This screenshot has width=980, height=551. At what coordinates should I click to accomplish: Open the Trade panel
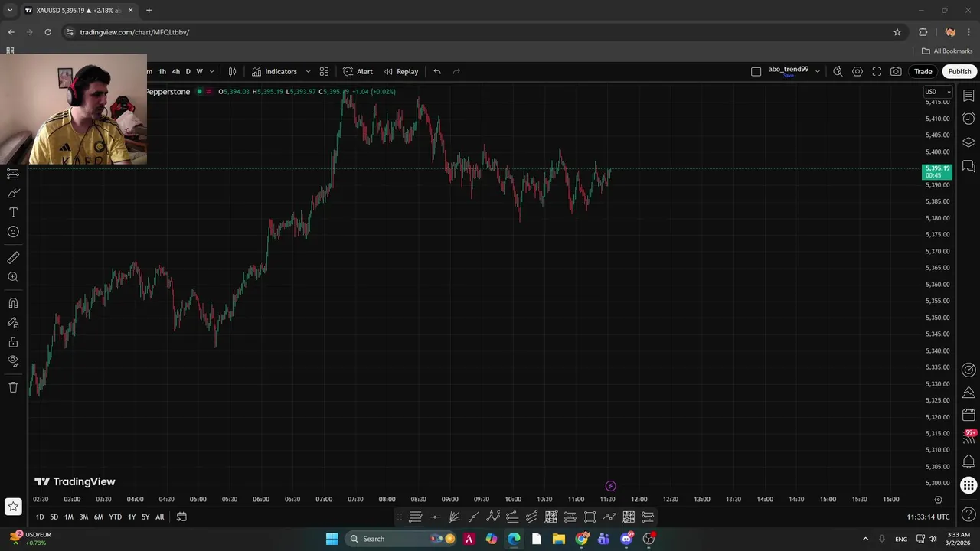tap(923, 71)
